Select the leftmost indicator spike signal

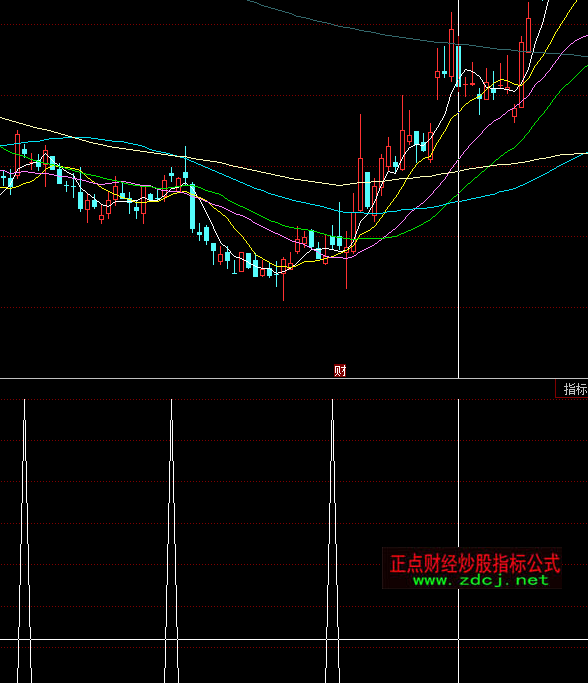tap(24, 540)
